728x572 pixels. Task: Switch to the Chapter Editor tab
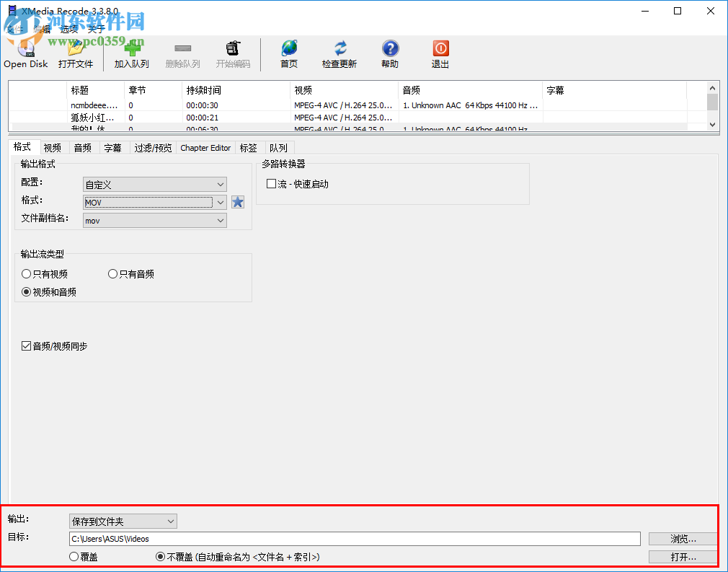[205, 147]
